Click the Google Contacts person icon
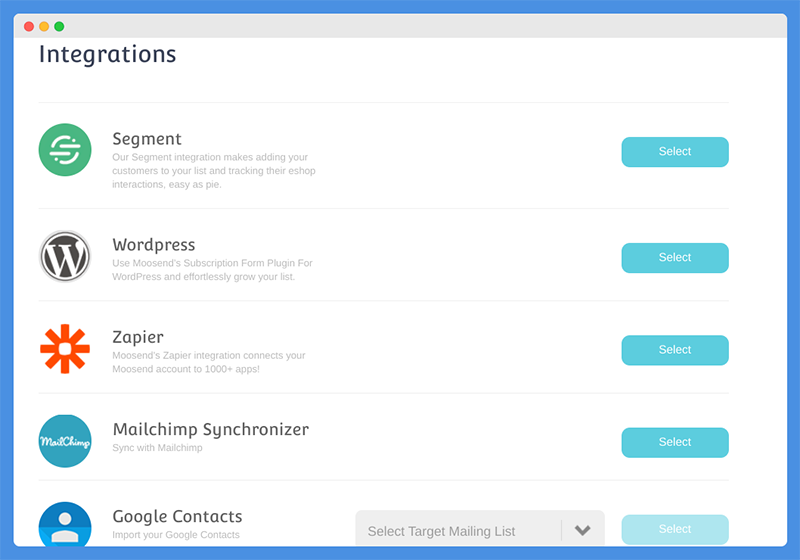The width and height of the screenshot is (800, 560). click(x=65, y=524)
